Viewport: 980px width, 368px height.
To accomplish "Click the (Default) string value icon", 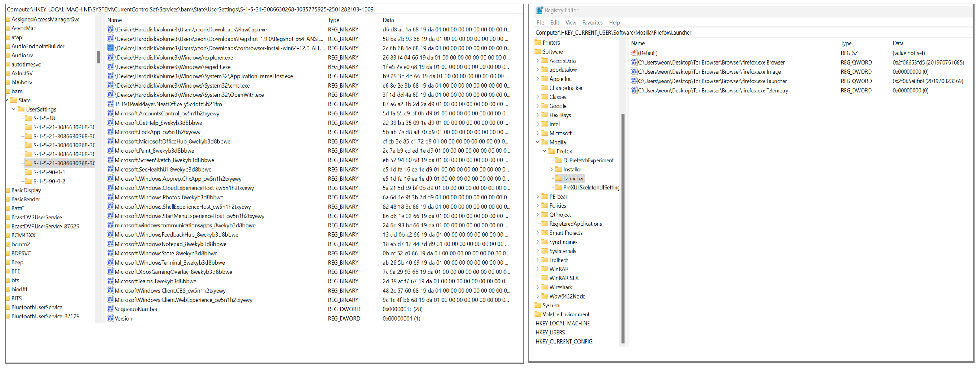I will [634, 53].
